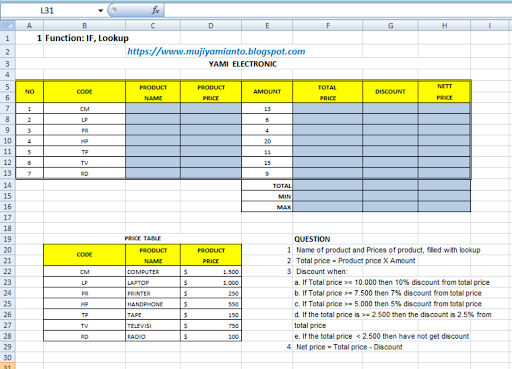Select code cell TP in row 11

(84, 152)
